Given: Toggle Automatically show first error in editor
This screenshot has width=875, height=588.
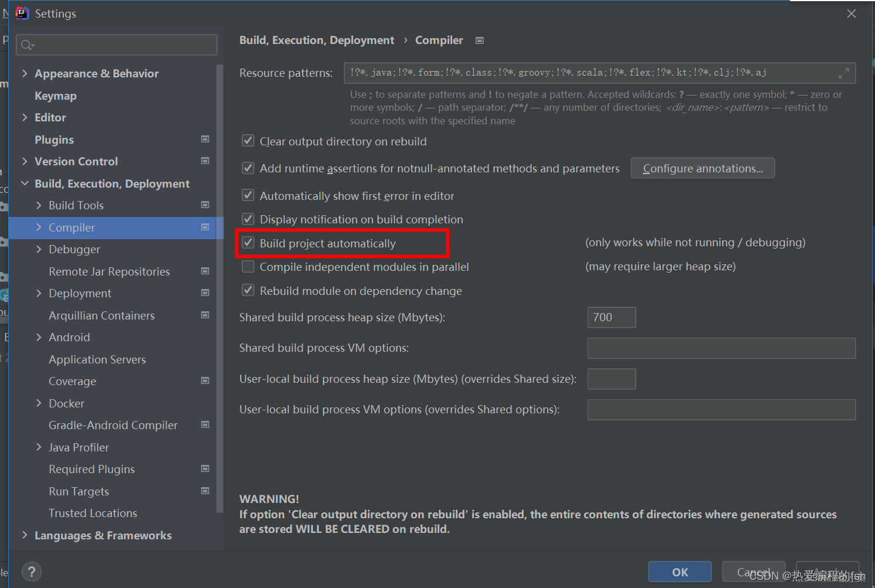Looking at the screenshot, I should [248, 195].
